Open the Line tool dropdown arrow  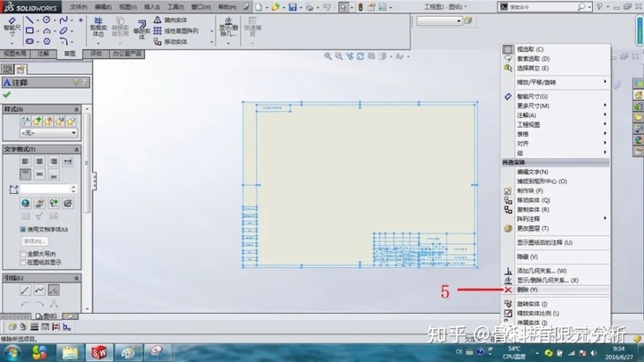(38, 20)
